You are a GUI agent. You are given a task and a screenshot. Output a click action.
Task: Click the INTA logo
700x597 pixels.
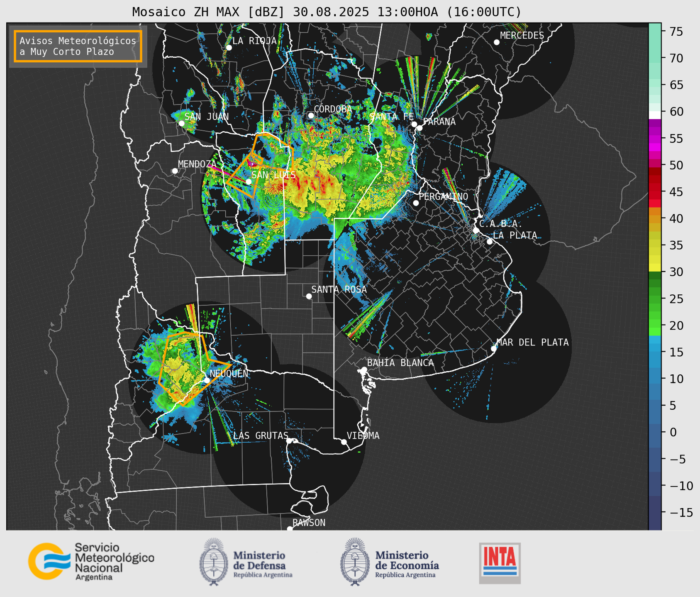[500, 563]
